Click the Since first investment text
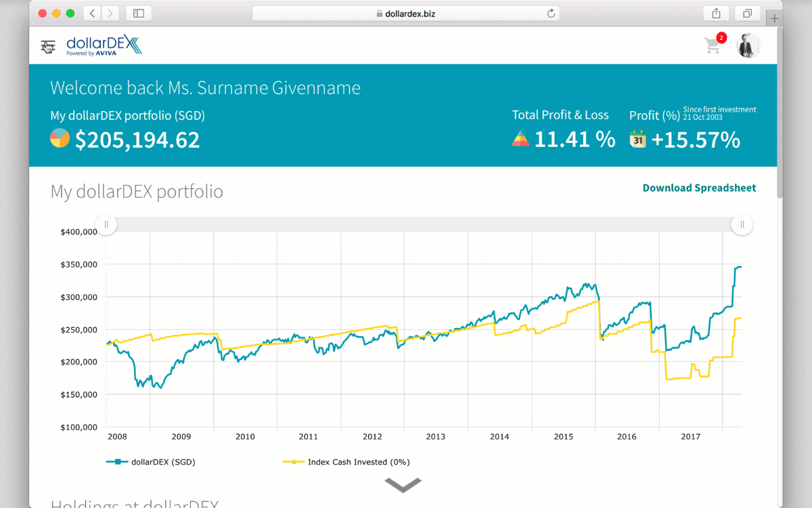 click(720, 110)
